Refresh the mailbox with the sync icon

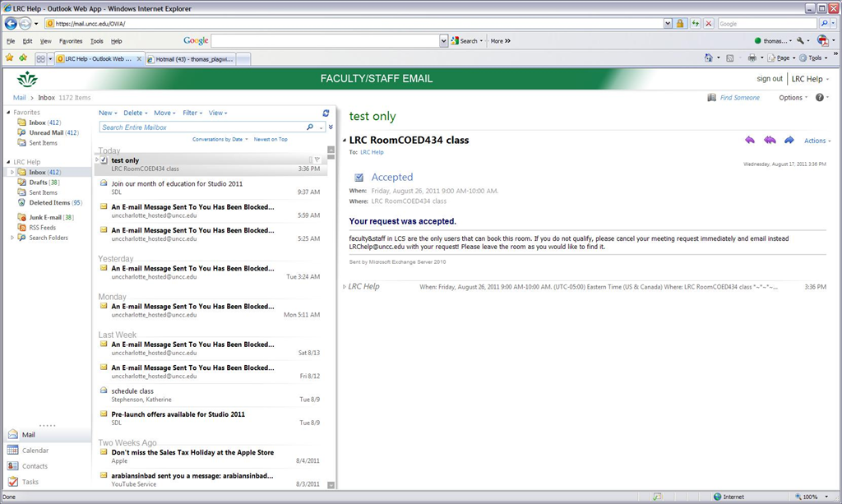pos(326,113)
